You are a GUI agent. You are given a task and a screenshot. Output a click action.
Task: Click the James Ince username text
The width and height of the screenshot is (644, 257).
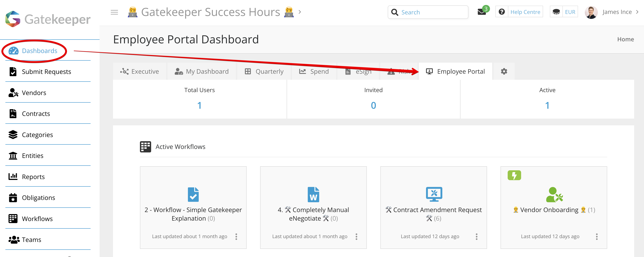[617, 12]
